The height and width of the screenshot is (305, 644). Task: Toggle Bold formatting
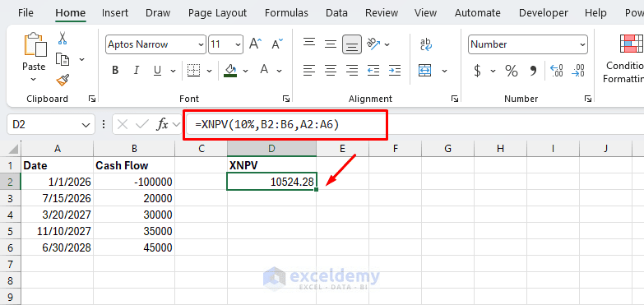click(115, 71)
